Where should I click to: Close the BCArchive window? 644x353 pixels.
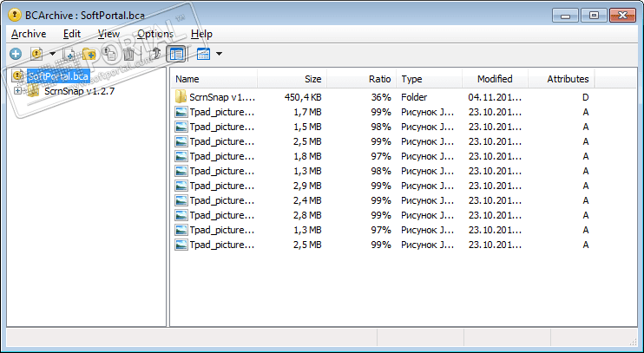[622, 16]
